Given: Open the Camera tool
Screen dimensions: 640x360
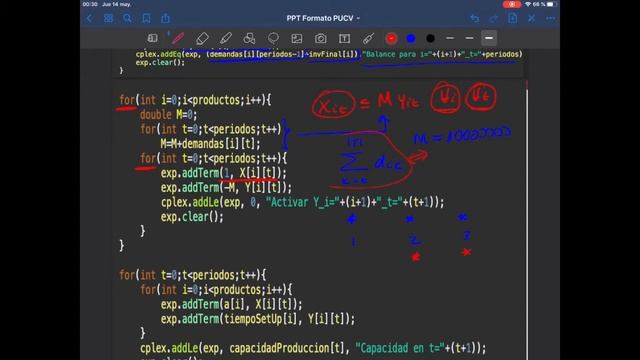Looking at the screenshot, I should 320,38.
